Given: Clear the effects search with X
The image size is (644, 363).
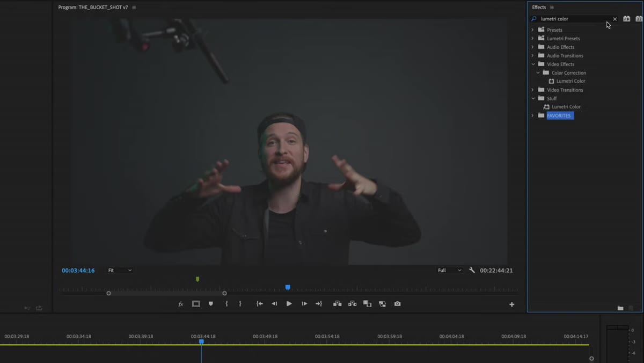Looking at the screenshot, I should point(615,19).
